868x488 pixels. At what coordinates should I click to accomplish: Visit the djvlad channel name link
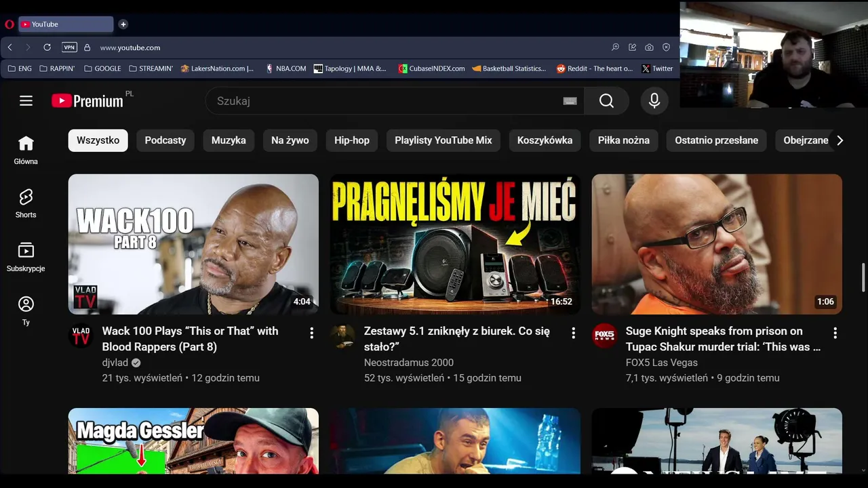click(x=115, y=363)
